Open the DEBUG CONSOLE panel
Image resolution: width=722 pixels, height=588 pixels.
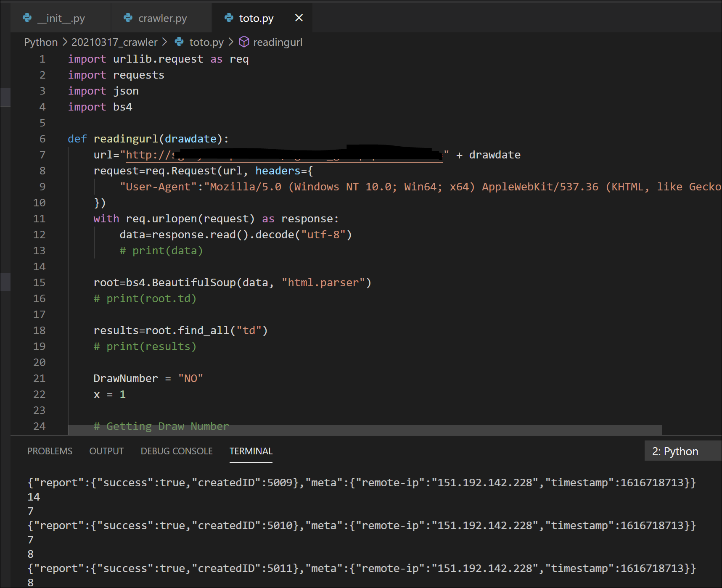177,451
